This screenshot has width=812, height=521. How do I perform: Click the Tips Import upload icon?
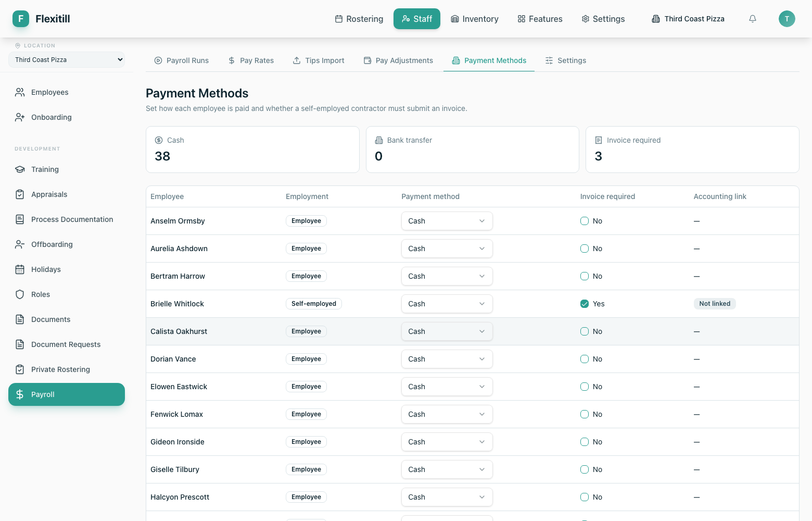click(x=297, y=60)
